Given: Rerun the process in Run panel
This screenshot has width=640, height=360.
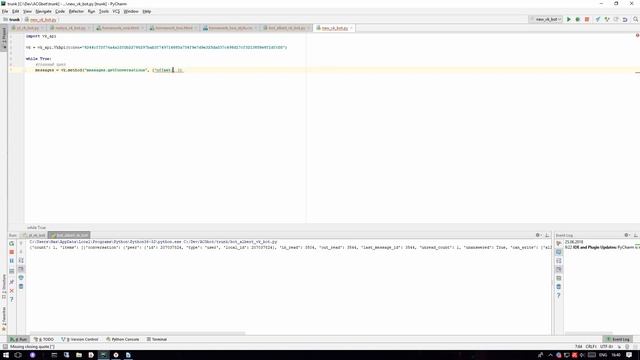Looking at the screenshot, I should 11,243.
